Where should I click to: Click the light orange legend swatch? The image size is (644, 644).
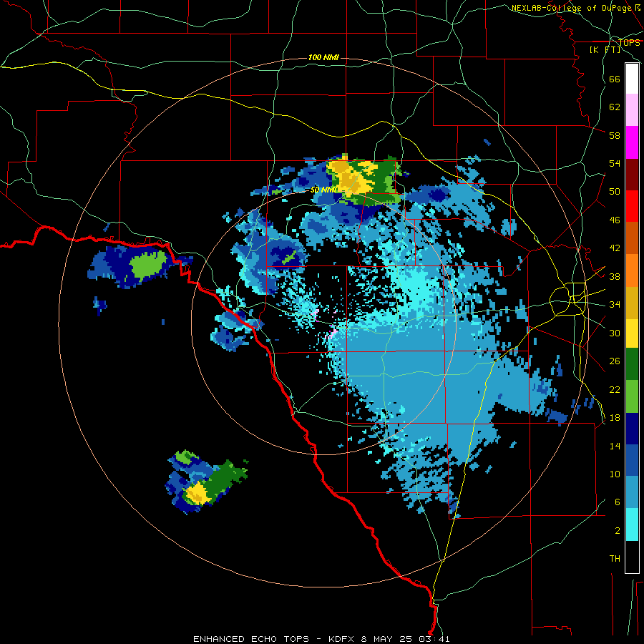(632, 270)
